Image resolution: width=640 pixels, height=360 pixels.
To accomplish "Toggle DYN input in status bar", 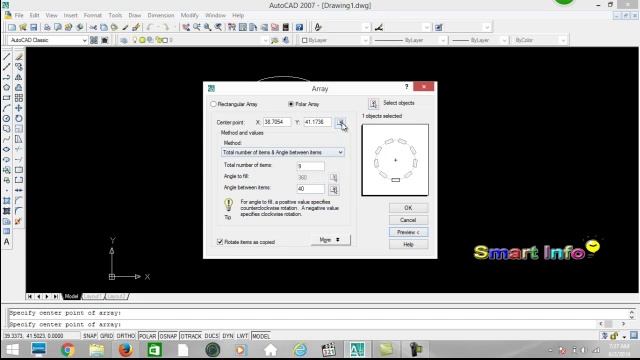I will (228, 336).
